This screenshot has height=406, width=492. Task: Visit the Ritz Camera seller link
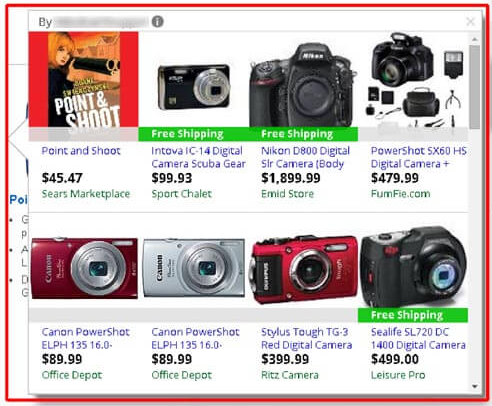tap(290, 375)
